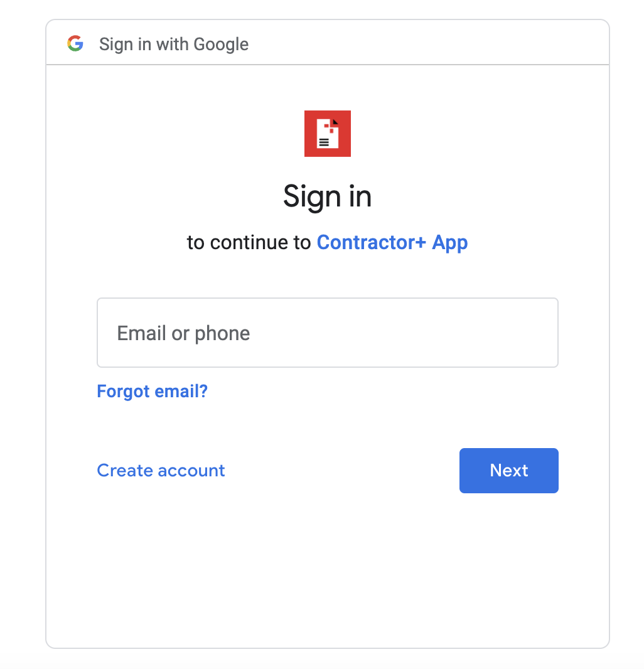644x669 pixels.
Task: Select the Create account link
Action: [x=161, y=471]
